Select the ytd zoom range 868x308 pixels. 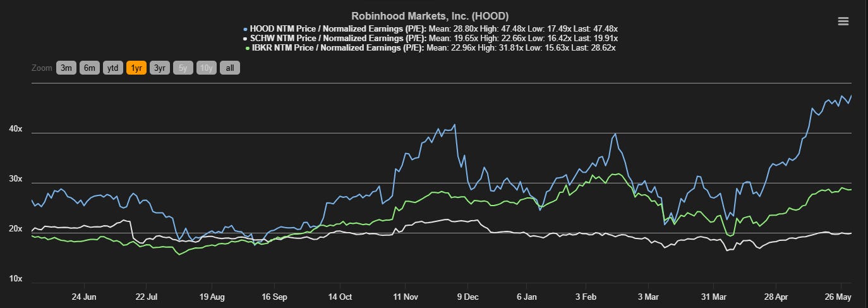(112, 68)
